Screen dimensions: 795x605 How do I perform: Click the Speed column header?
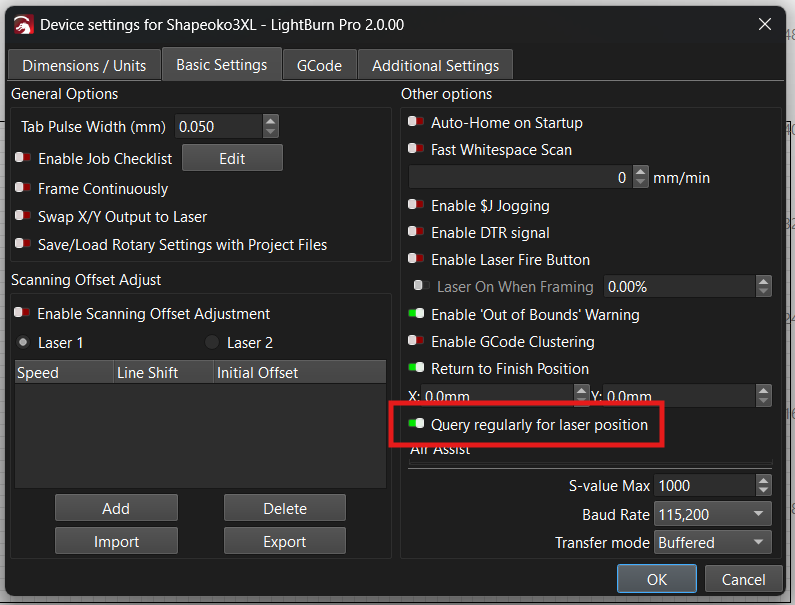(64, 373)
